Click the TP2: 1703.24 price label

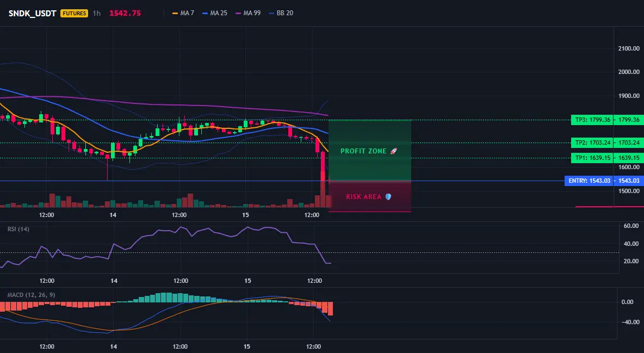592,143
